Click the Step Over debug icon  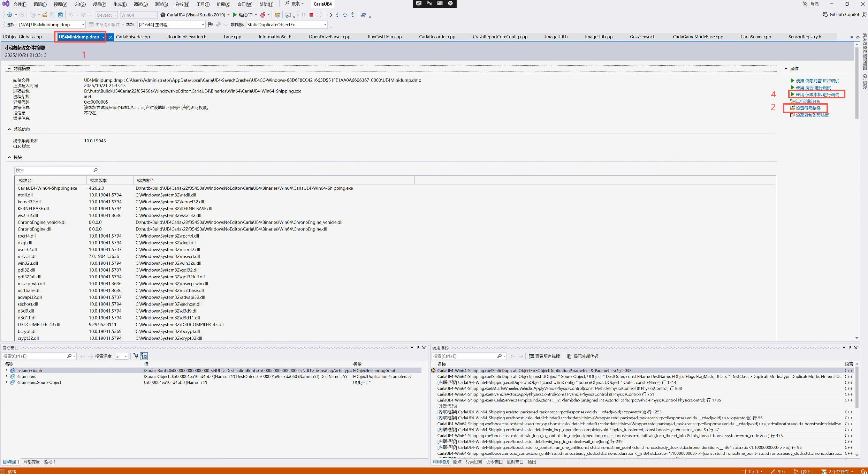345,15
